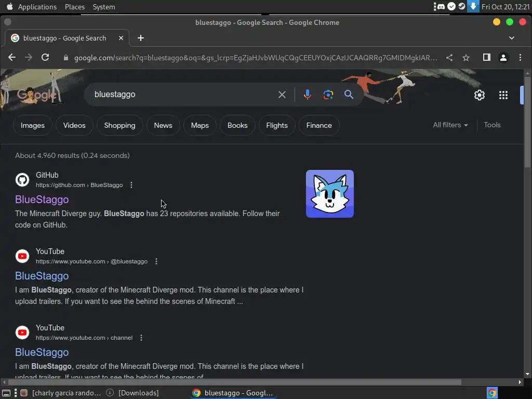This screenshot has height=399, width=532.
Task: Click the GitHub favicon in the first result
Action: click(22, 179)
